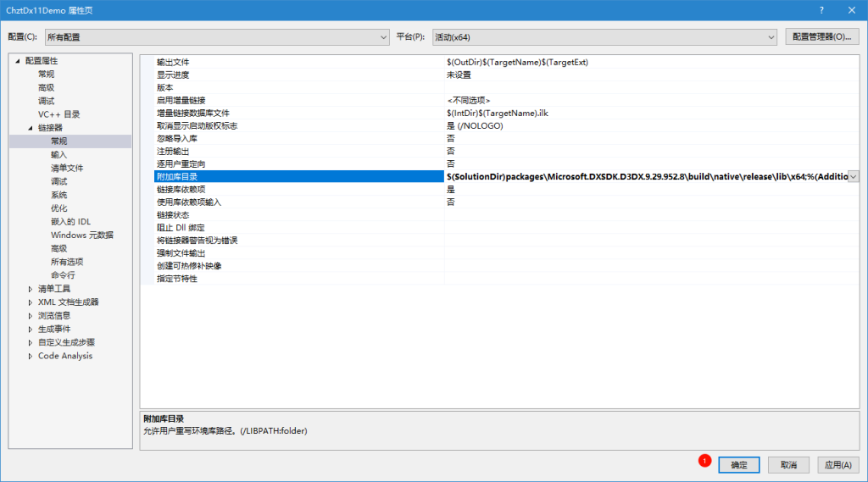
Task: Click the help question mark icon
Action: click(821, 9)
